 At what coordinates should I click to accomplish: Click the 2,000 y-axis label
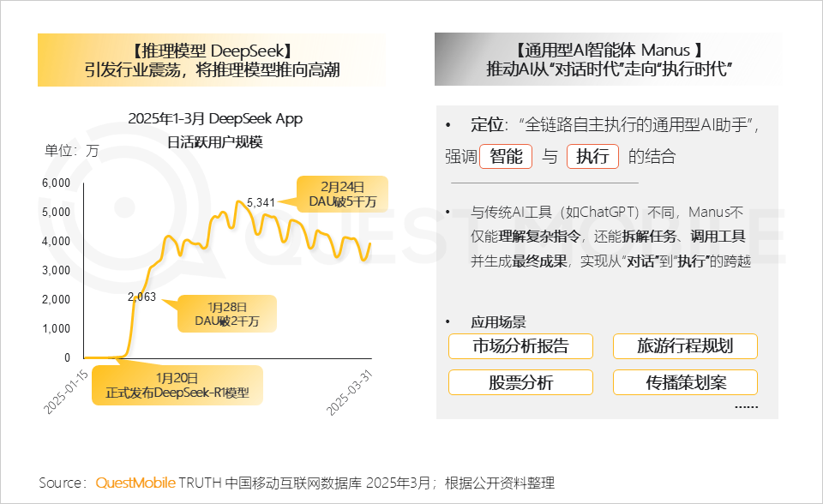[x=57, y=299]
